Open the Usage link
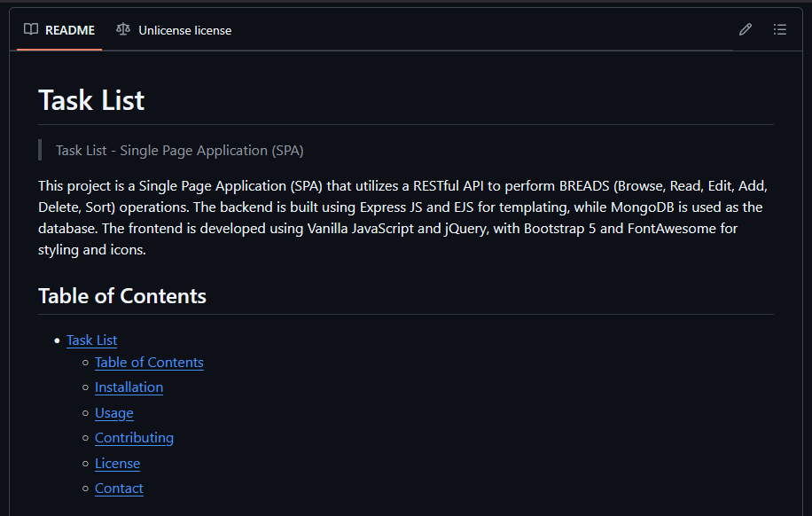The height and width of the screenshot is (516, 812). click(113, 413)
